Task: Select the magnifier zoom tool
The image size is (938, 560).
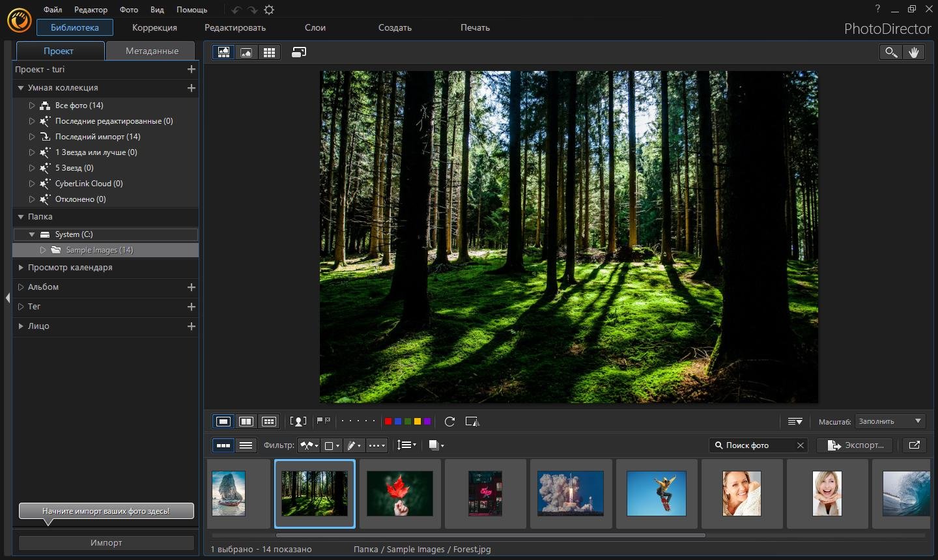Action: click(x=890, y=53)
